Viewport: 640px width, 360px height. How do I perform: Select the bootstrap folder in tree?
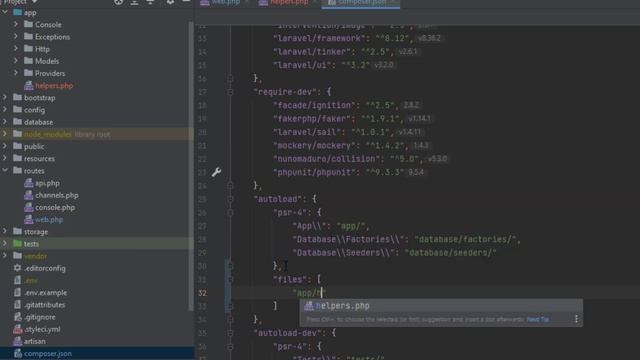(x=40, y=98)
